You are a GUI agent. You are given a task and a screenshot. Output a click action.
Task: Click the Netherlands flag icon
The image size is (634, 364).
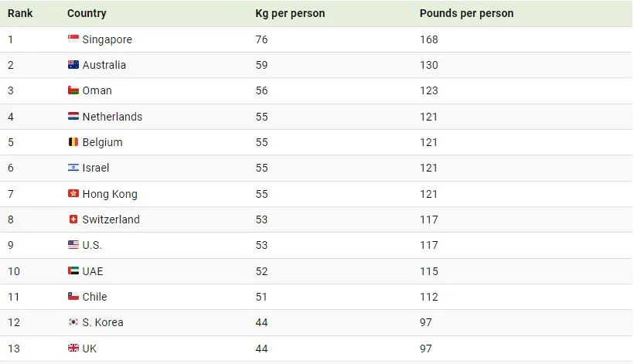pyautogui.click(x=73, y=117)
